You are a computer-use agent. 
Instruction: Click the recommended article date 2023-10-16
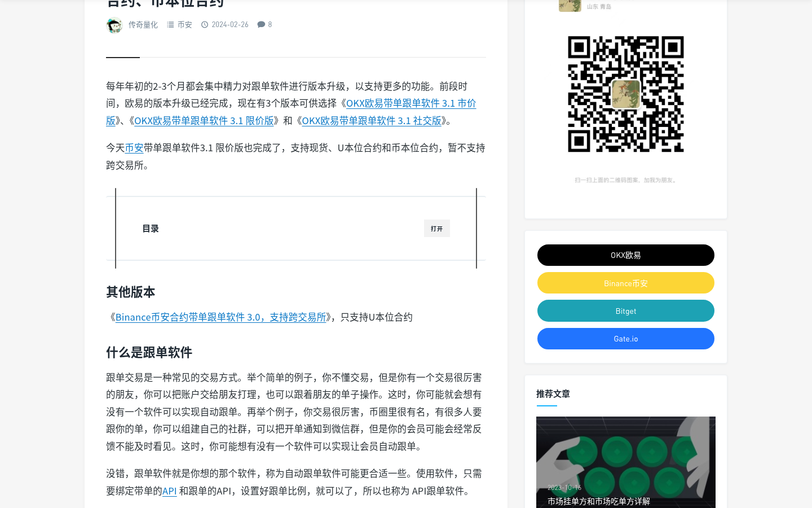coord(564,488)
